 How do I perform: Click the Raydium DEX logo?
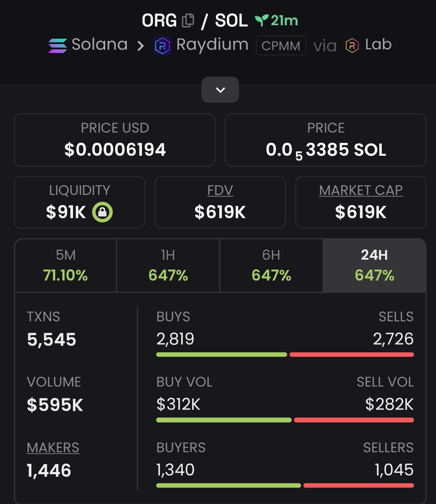click(162, 46)
